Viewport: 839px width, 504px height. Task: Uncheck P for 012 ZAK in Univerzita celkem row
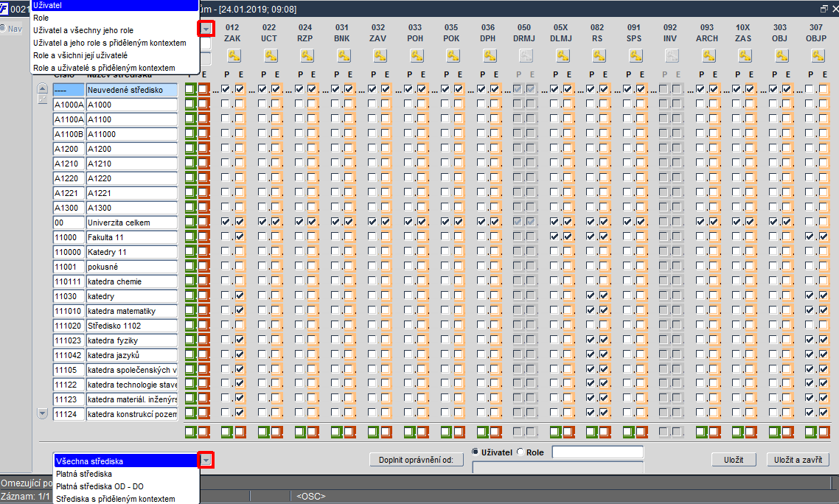[226, 222]
